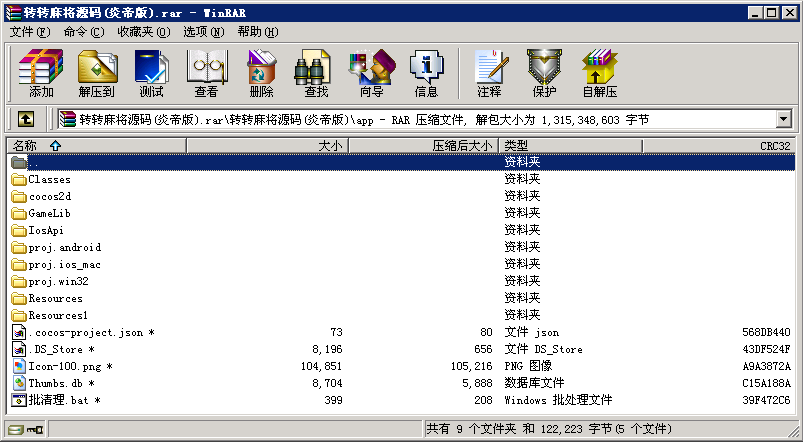Sort files by 压缩后大小 column header
This screenshot has height=442, width=803.
click(461, 146)
